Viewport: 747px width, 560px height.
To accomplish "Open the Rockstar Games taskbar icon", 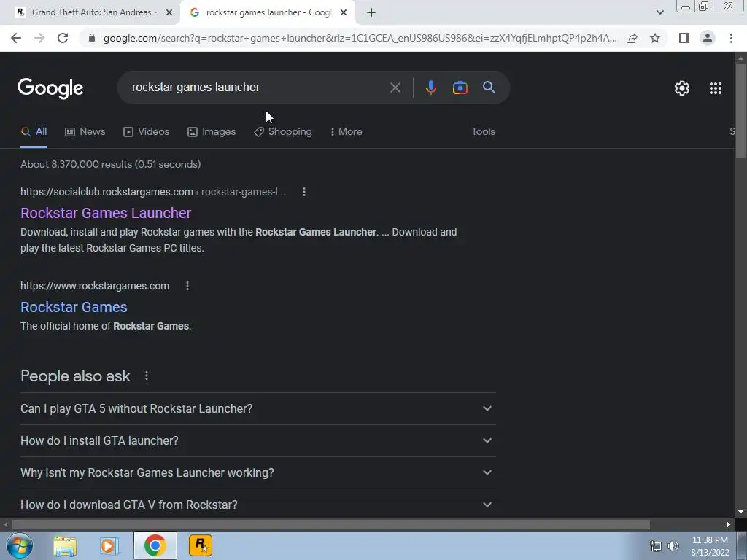I will click(x=201, y=545).
